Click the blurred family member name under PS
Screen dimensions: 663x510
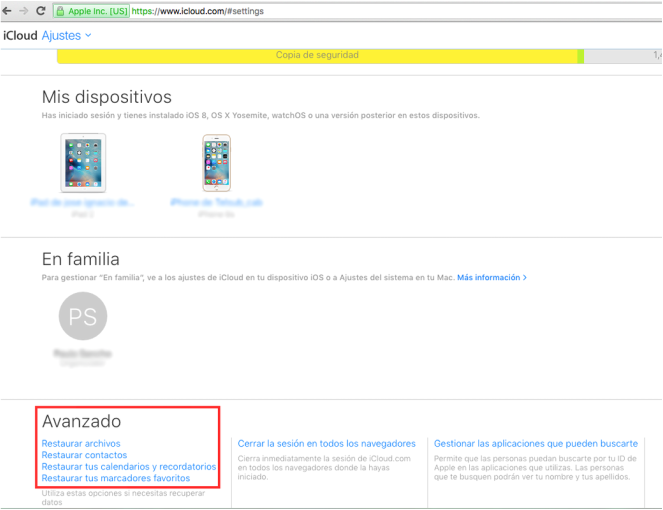point(82,353)
